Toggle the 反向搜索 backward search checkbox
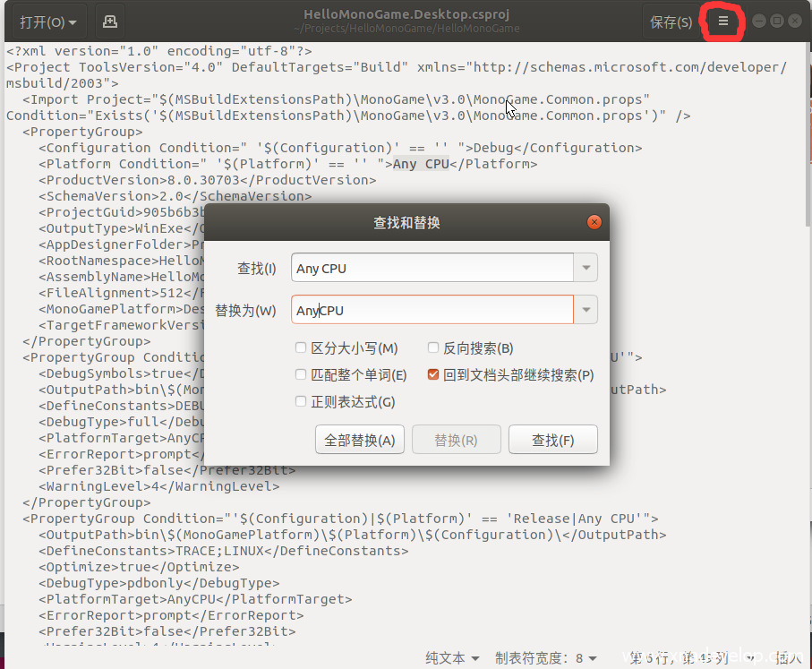 pyautogui.click(x=433, y=348)
